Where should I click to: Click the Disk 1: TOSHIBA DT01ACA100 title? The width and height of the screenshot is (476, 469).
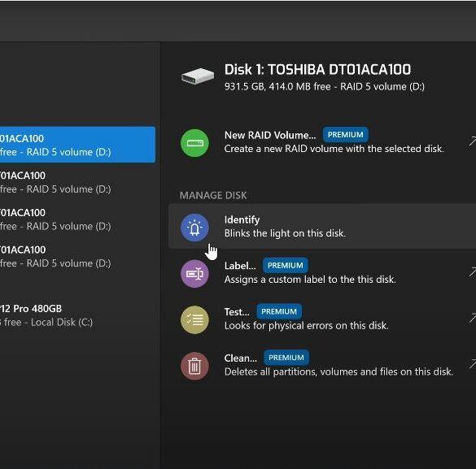pos(317,69)
